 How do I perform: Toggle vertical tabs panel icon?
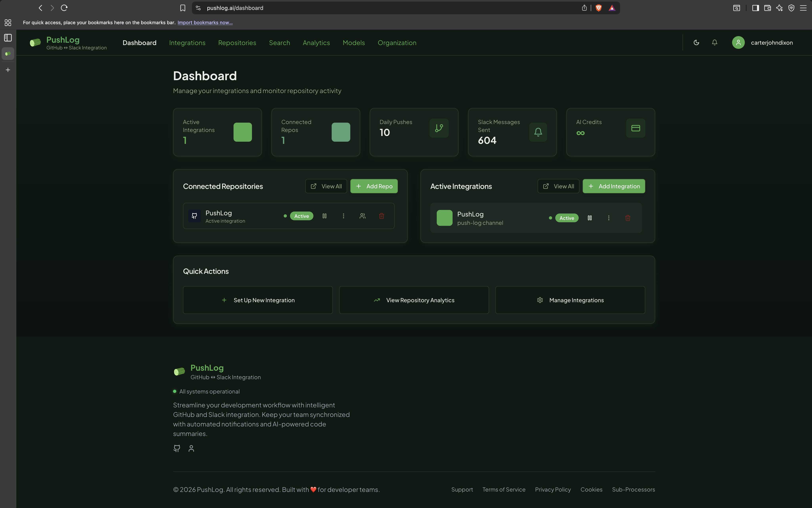(x=8, y=38)
